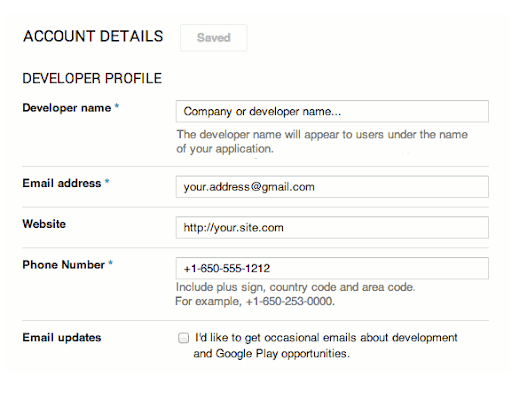Click the DEVELOPER PROFILE heading
Screen dimensions: 512x400
(92, 79)
